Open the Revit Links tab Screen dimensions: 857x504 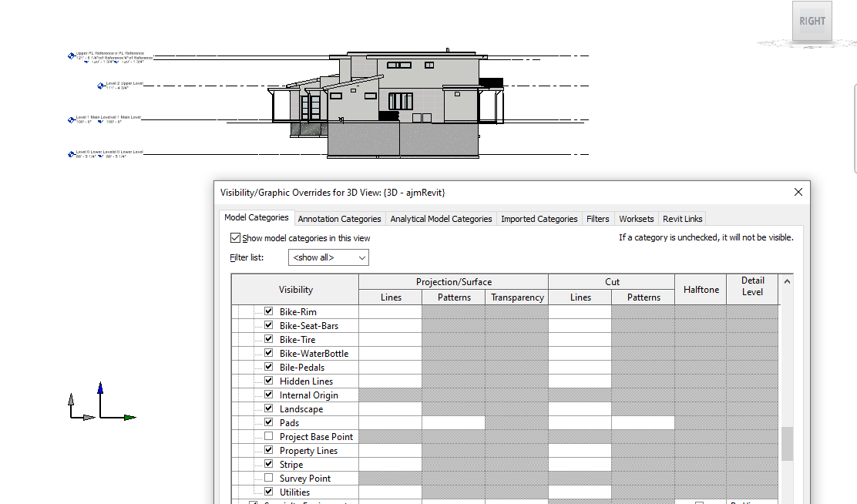(x=682, y=219)
